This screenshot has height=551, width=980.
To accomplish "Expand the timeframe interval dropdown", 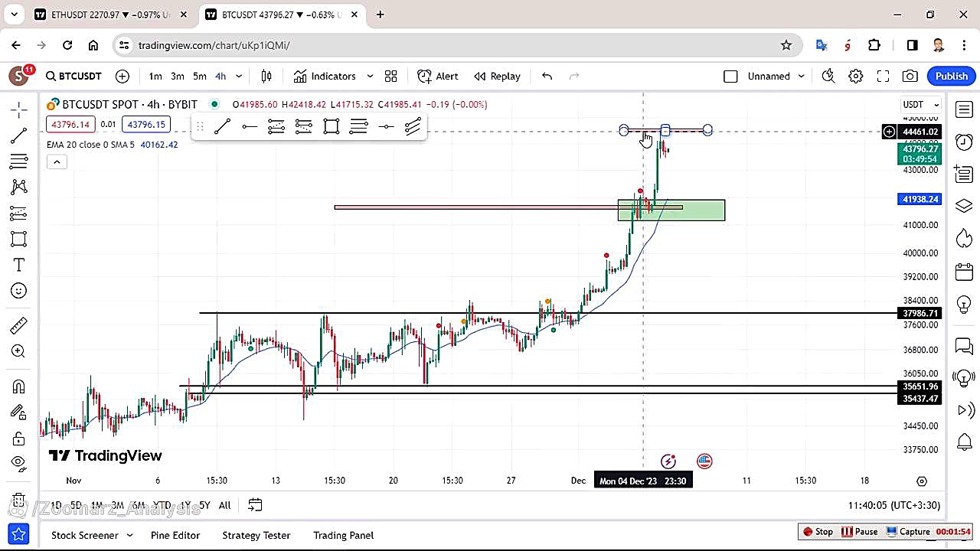I will tap(239, 76).
